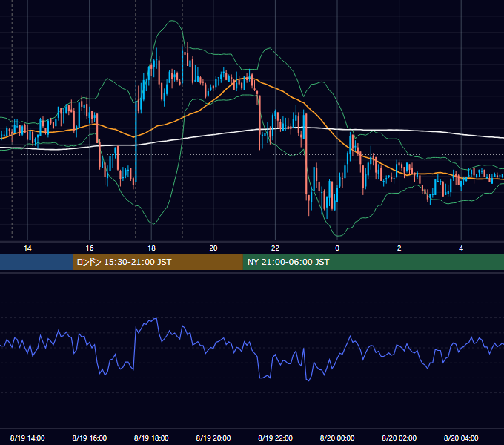
Task: Click the blue session band before ロンドン
Action: 36,262
